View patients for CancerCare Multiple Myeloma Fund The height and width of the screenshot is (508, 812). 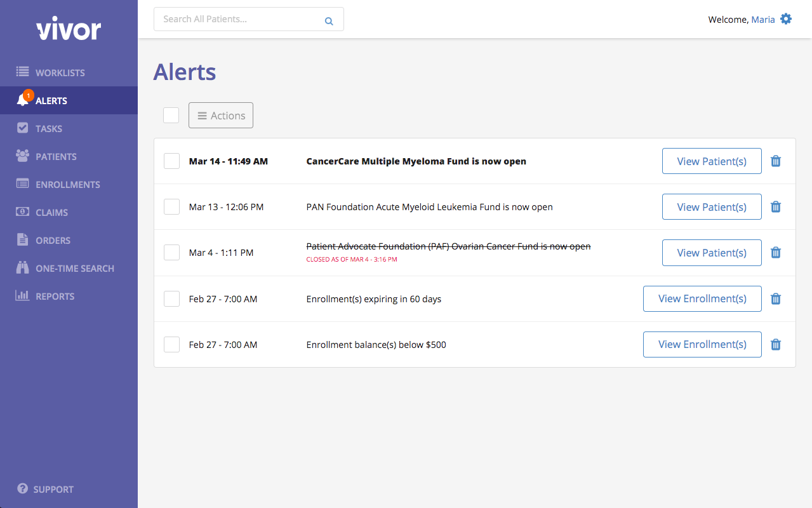point(712,161)
